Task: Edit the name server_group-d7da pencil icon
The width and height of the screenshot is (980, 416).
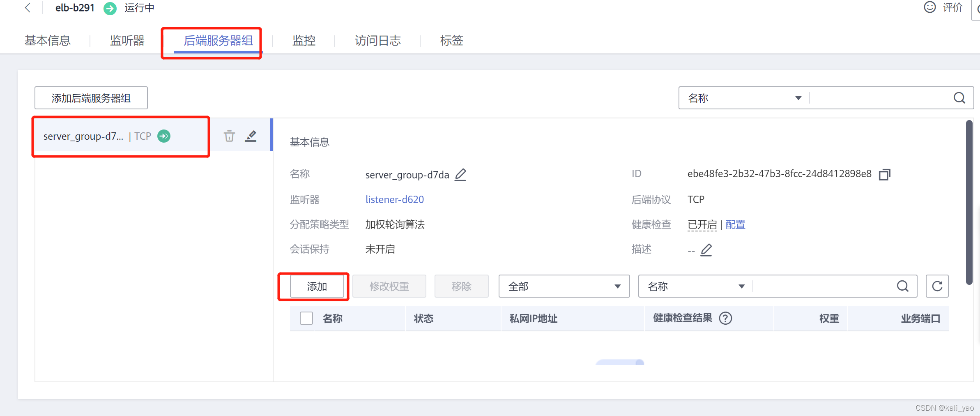Action: tap(460, 175)
